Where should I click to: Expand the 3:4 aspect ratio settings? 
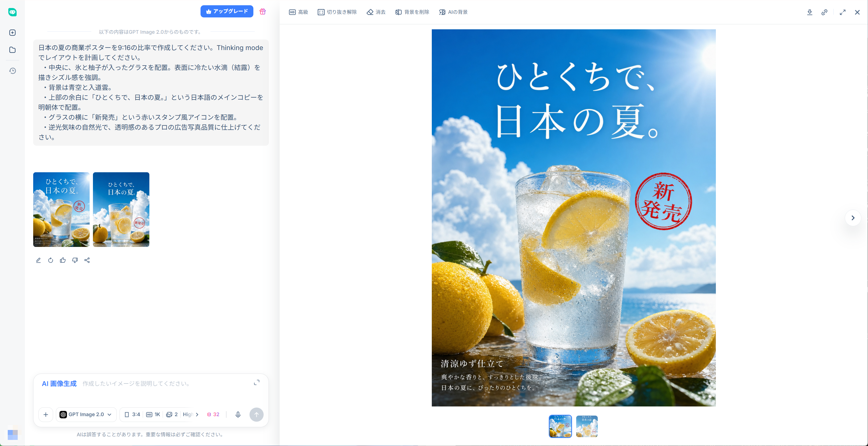(132, 415)
